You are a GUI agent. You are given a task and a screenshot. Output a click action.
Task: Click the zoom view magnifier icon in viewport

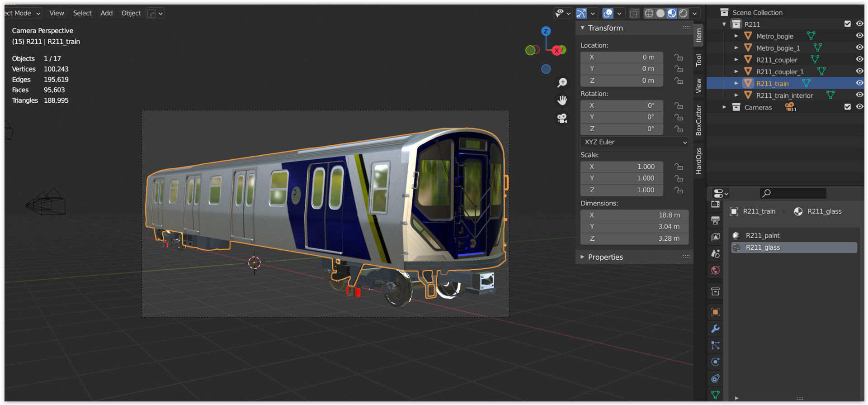(x=562, y=82)
